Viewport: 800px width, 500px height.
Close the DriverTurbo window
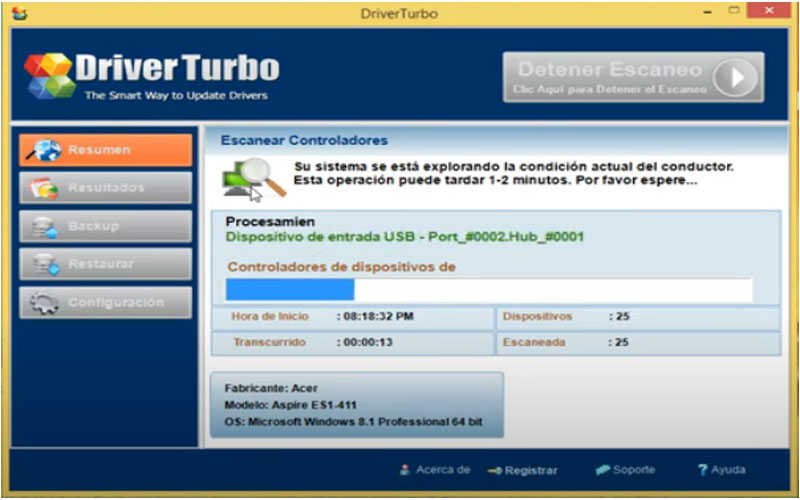[x=770, y=11]
